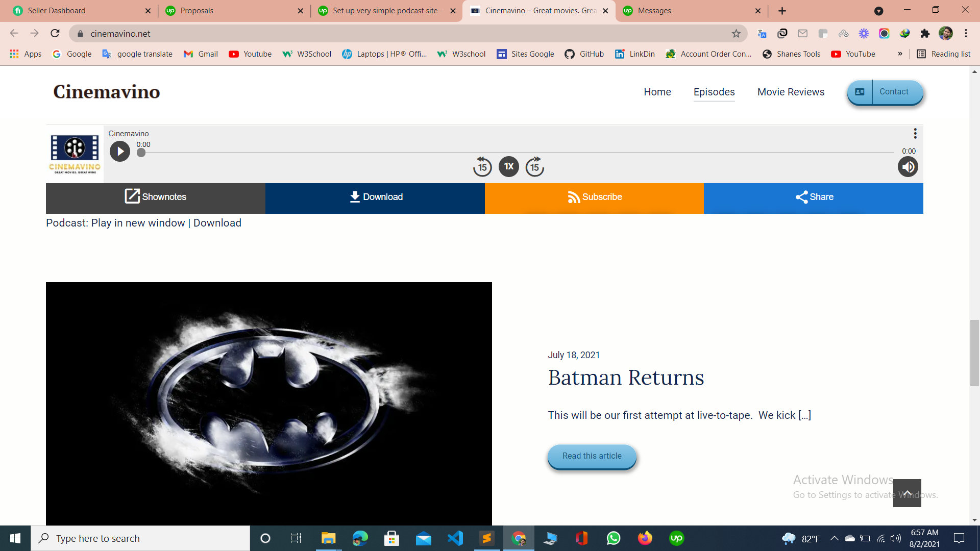Open Upwork app from taskbar
This screenshot has width=980, height=551.
(677, 538)
